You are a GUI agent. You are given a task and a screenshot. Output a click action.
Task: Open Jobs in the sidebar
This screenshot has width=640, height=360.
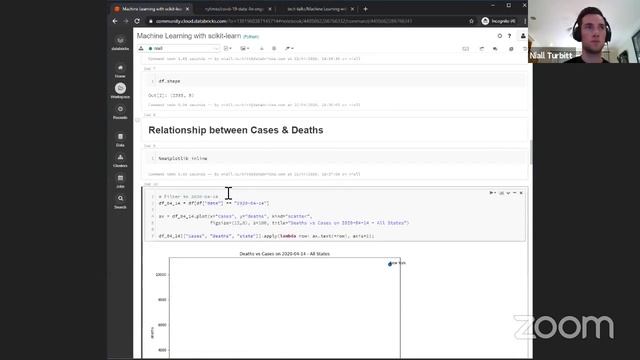pos(120,181)
